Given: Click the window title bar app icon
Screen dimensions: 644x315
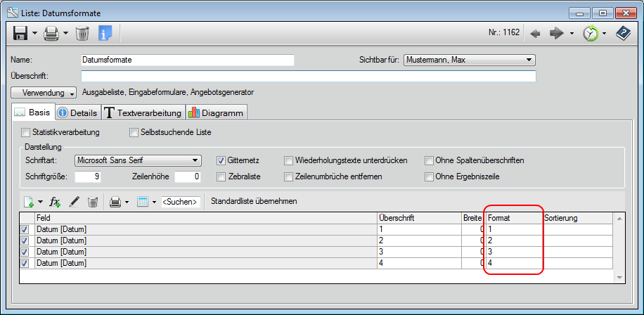Looking at the screenshot, I should click(x=13, y=13).
